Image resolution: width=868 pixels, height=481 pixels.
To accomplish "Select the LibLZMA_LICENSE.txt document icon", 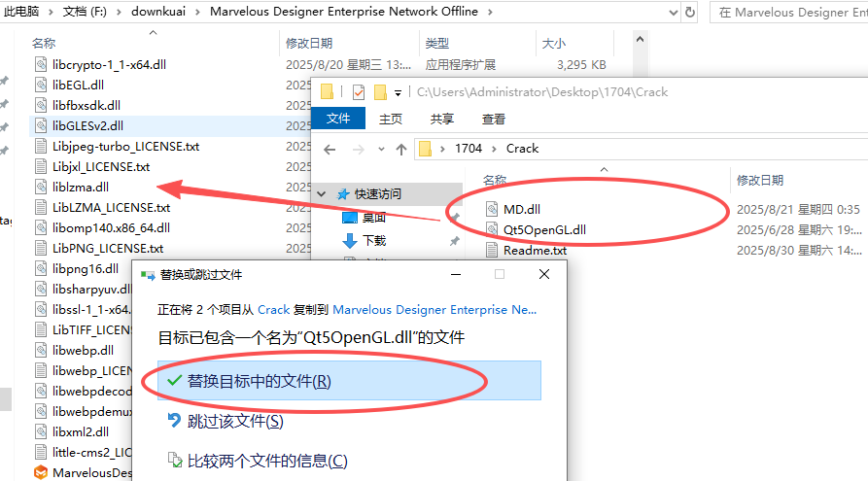I will click(41, 208).
